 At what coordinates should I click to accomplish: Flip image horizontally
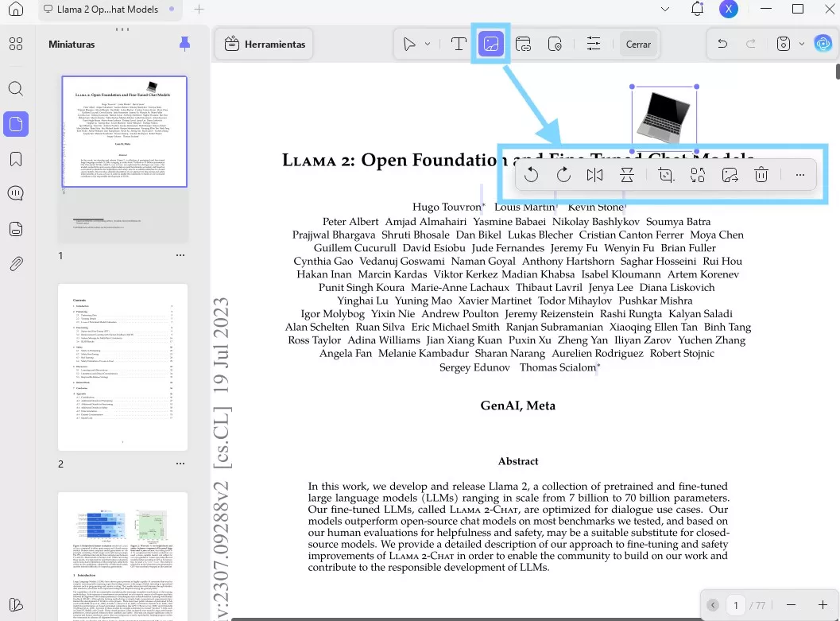594,175
